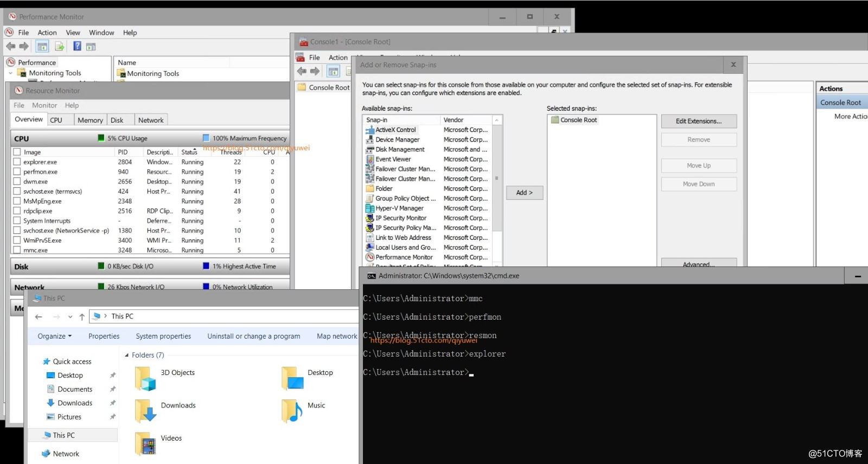Viewport: 868px width, 464px height.
Task: Select Hyper-V Manager snap-in
Action: click(x=399, y=208)
